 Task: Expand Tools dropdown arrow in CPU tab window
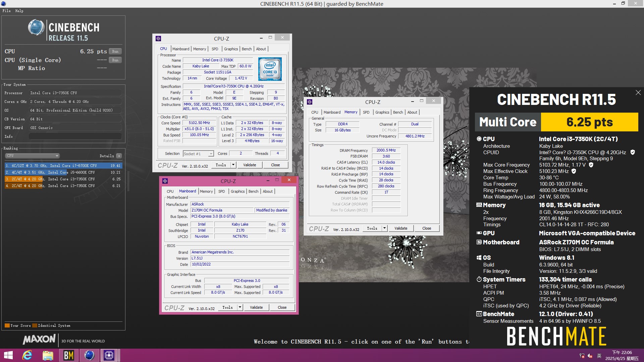(233, 165)
